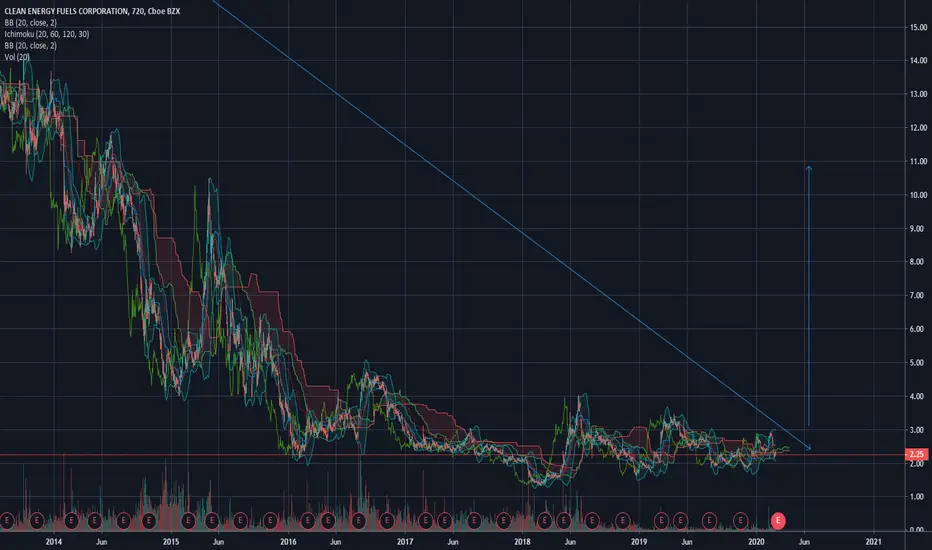Click the 2015 time axis label
Image resolution: width=932 pixels, height=550 pixels.
pos(171,542)
